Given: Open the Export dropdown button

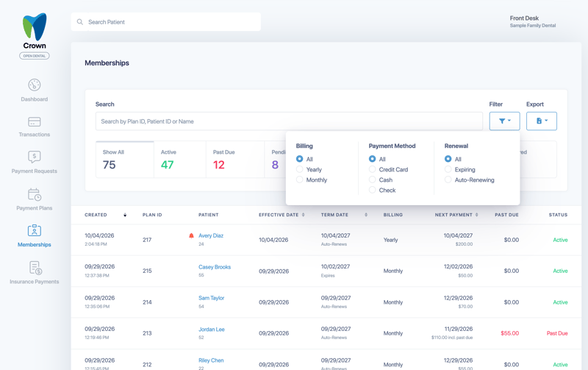Looking at the screenshot, I should 542,121.
